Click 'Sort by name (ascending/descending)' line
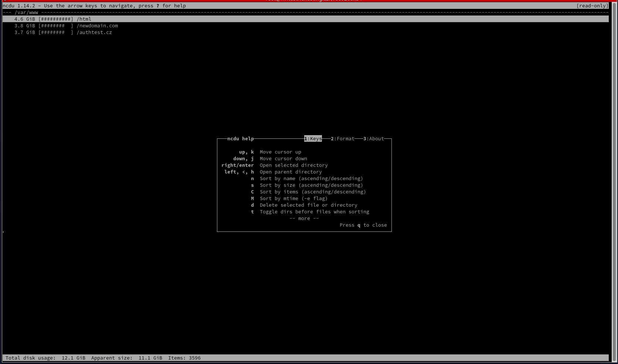 pyautogui.click(x=312, y=178)
